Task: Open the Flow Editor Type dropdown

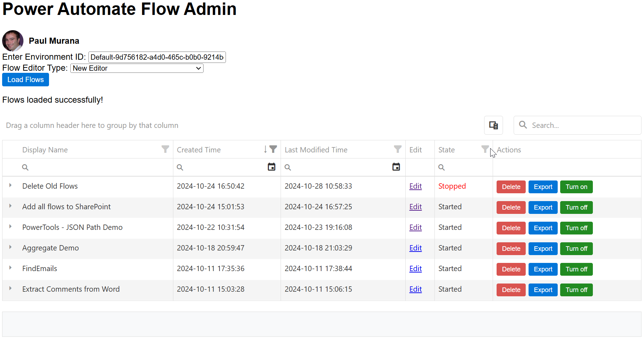Action: [137, 68]
